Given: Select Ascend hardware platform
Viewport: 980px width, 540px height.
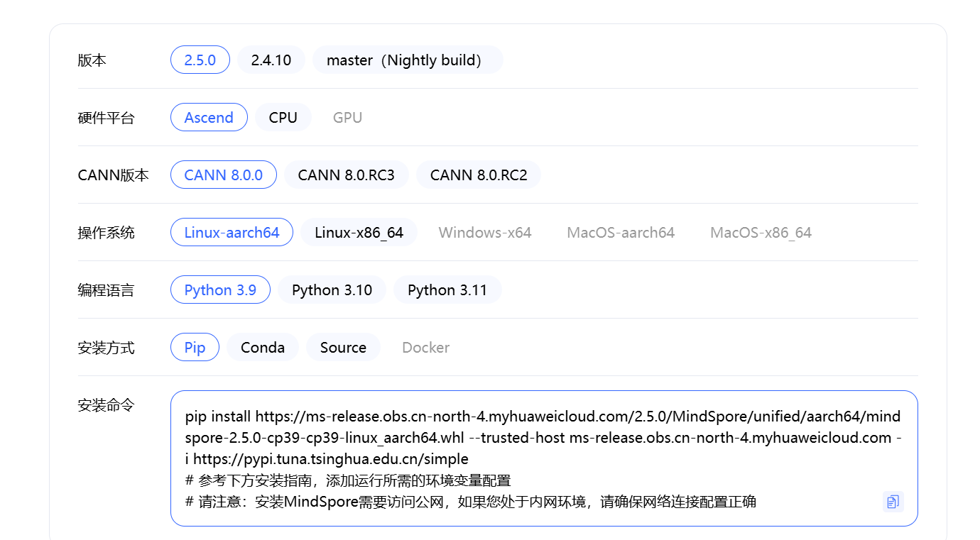Looking at the screenshot, I should click(x=209, y=118).
